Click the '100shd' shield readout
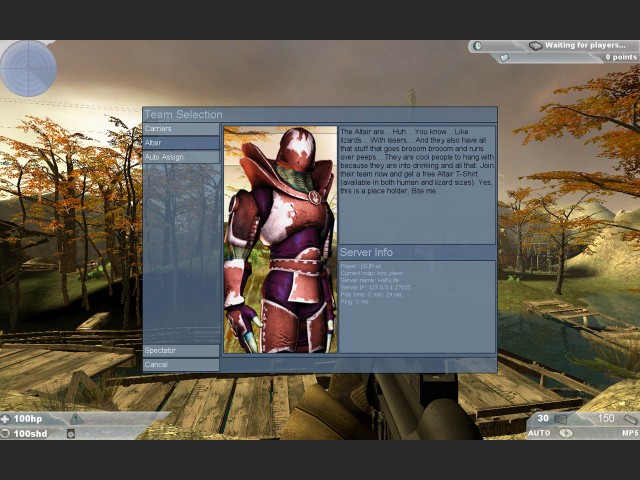The image size is (640, 480). (30, 433)
